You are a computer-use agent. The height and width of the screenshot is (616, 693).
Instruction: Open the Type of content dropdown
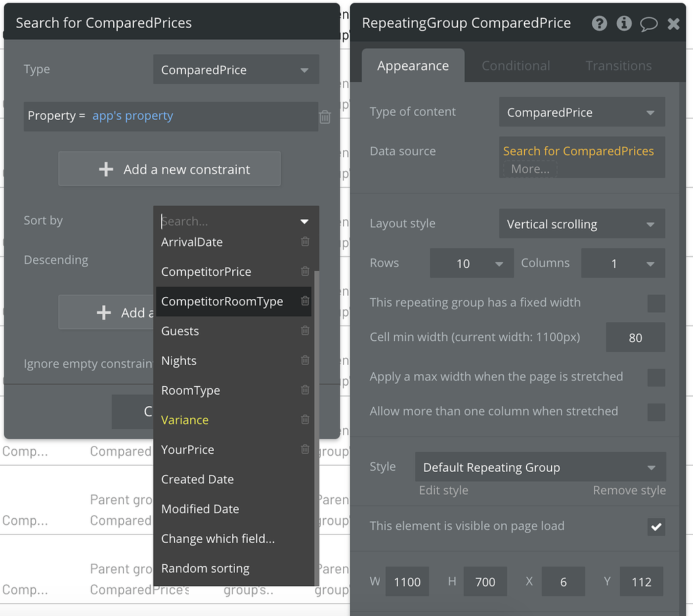(581, 112)
